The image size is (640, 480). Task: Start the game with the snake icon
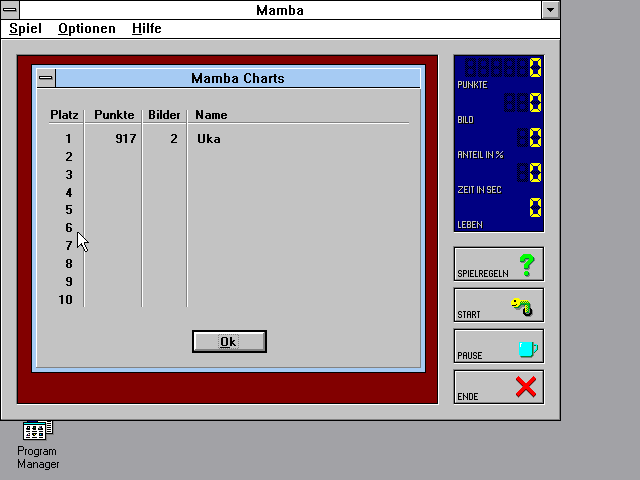(x=522, y=307)
